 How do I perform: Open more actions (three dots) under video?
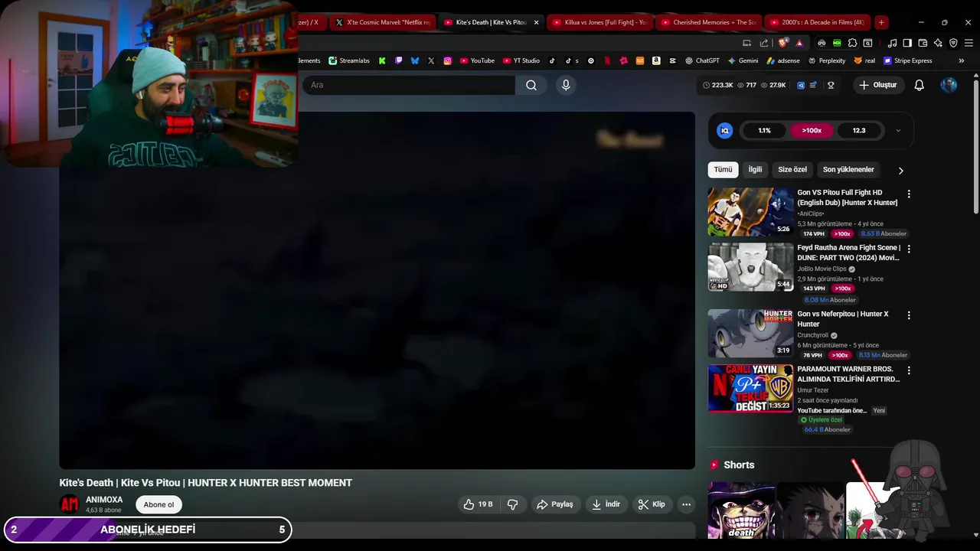coord(686,504)
